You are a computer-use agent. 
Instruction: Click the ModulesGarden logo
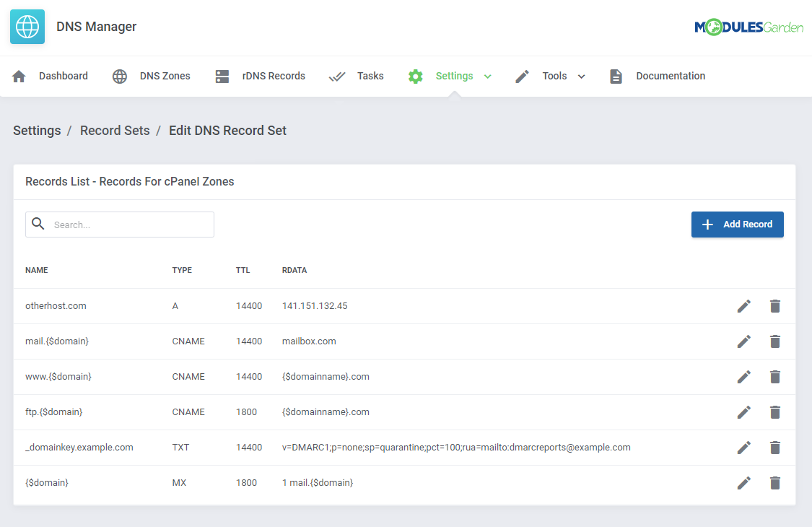pos(748,27)
